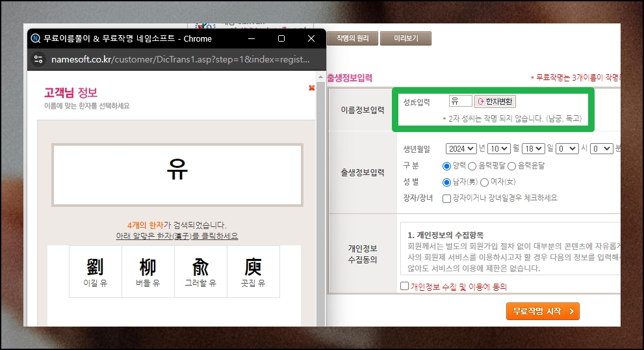This screenshot has height=350, width=644.
Task: Click the 출생정보입력 heading text
Action: pos(350,77)
